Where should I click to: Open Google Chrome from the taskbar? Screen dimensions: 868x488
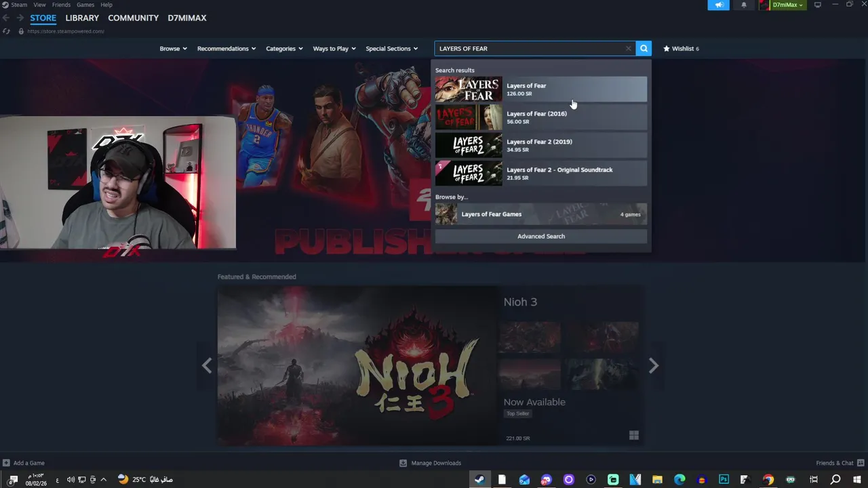768,479
